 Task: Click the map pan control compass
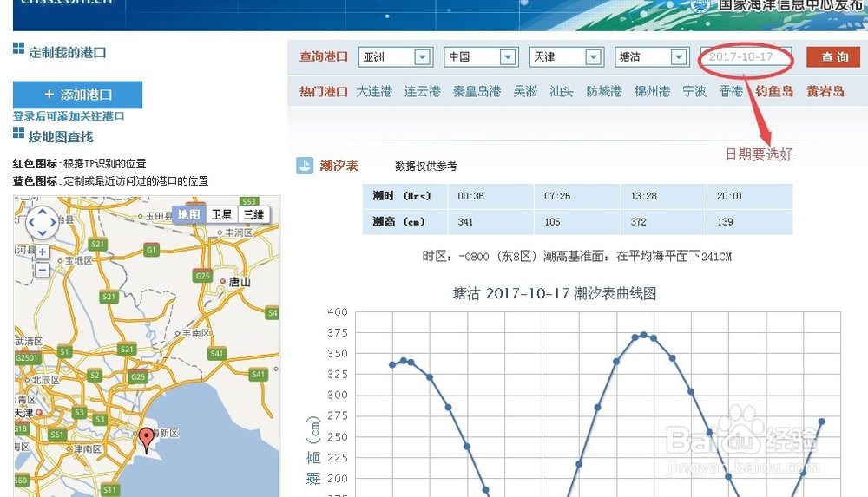pos(42,223)
